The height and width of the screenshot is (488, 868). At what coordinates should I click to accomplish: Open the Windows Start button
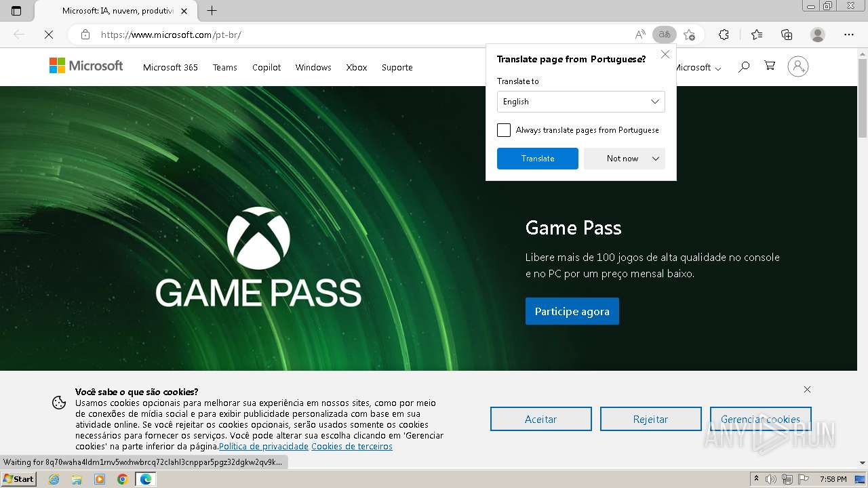(x=19, y=479)
